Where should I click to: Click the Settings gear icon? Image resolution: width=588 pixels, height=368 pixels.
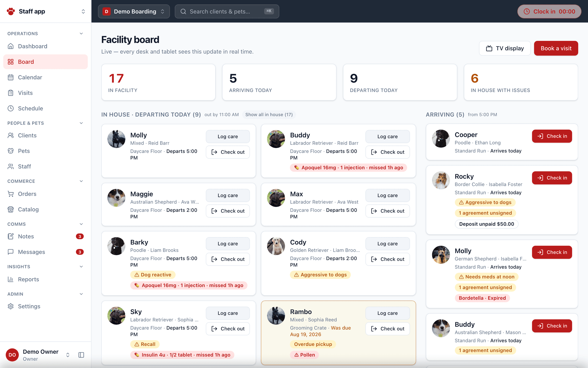(x=11, y=306)
